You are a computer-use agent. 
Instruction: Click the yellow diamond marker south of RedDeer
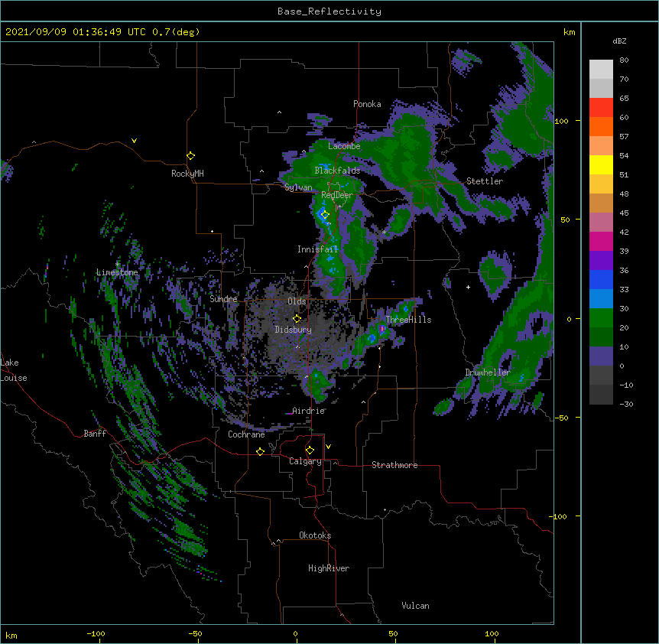click(324, 215)
